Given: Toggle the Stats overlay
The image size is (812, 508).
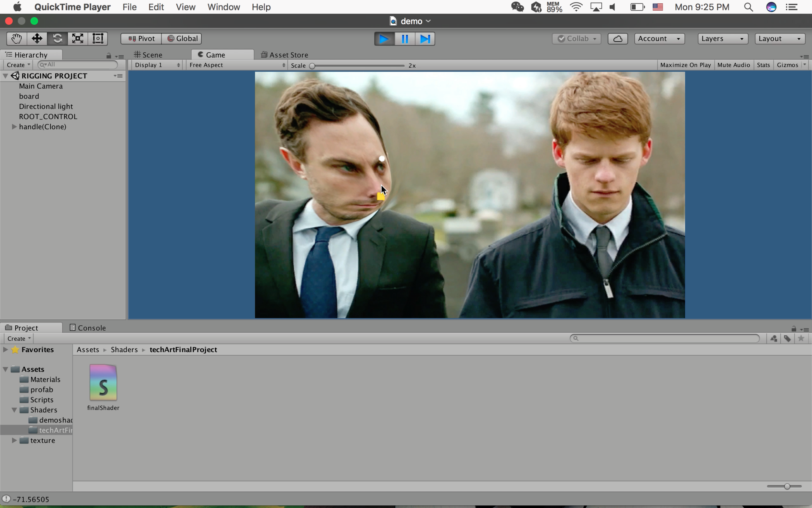Looking at the screenshot, I should [x=763, y=65].
